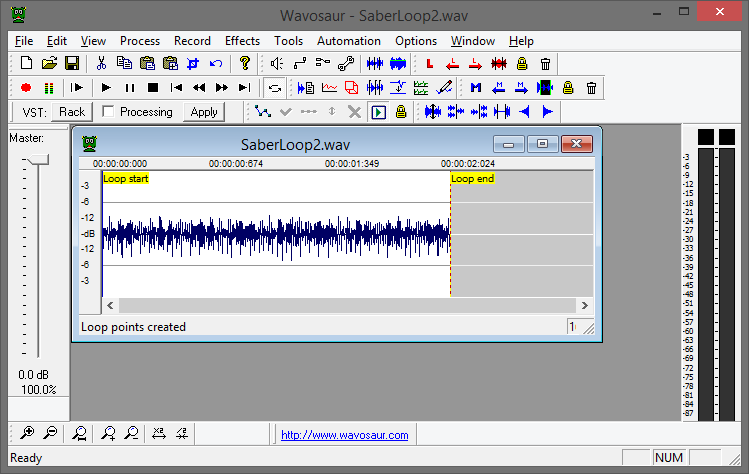Create a new file with the blank page icon
Screen dimensions: 749x474
coord(26,63)
